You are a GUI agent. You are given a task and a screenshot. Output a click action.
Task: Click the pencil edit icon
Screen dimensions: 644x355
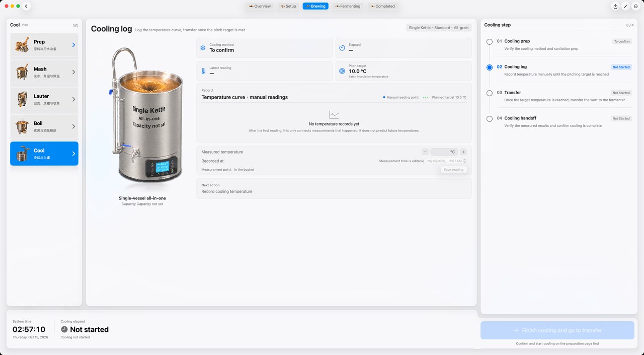[625, 6]
